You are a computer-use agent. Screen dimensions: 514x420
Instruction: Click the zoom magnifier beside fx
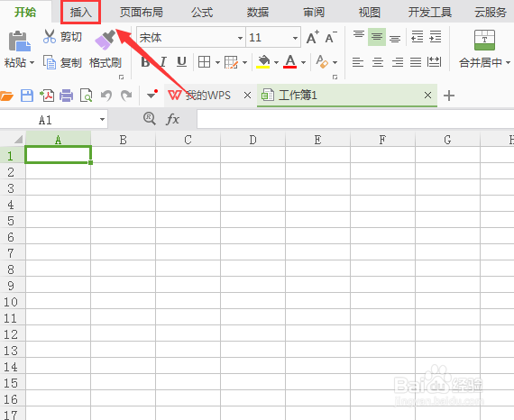click(x=150, y=118)
